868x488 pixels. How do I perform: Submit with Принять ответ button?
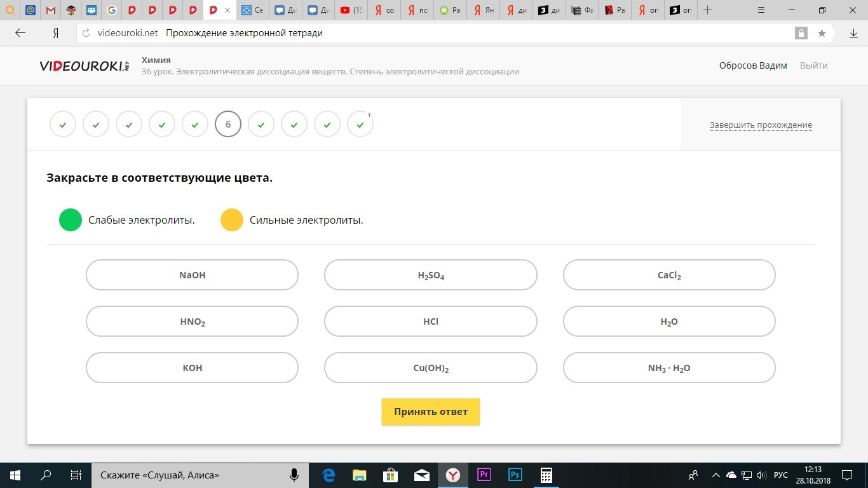(431, 412)
